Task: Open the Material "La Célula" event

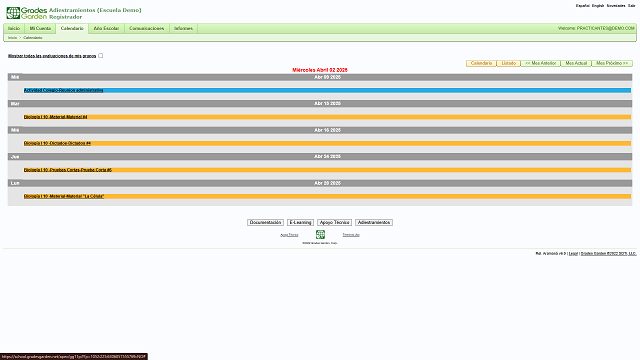Action: coord(64,196)
